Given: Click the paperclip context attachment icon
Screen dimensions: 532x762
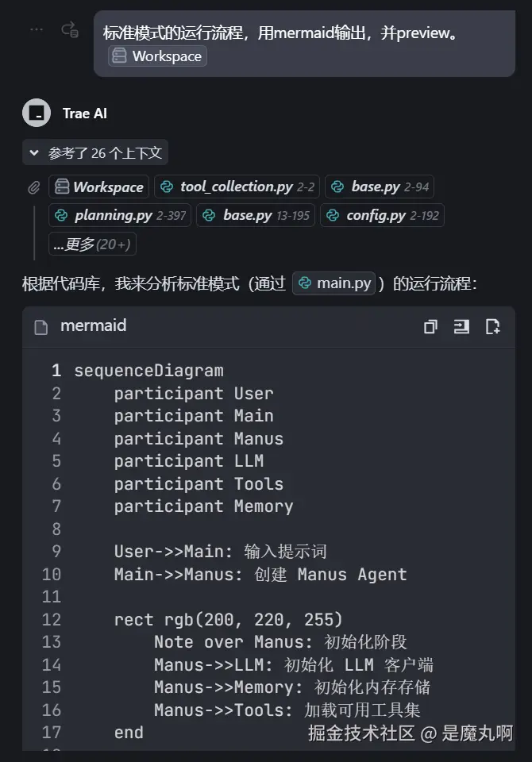Looking at the screenshot, I should pyautogui.click(x=33, y=187).
